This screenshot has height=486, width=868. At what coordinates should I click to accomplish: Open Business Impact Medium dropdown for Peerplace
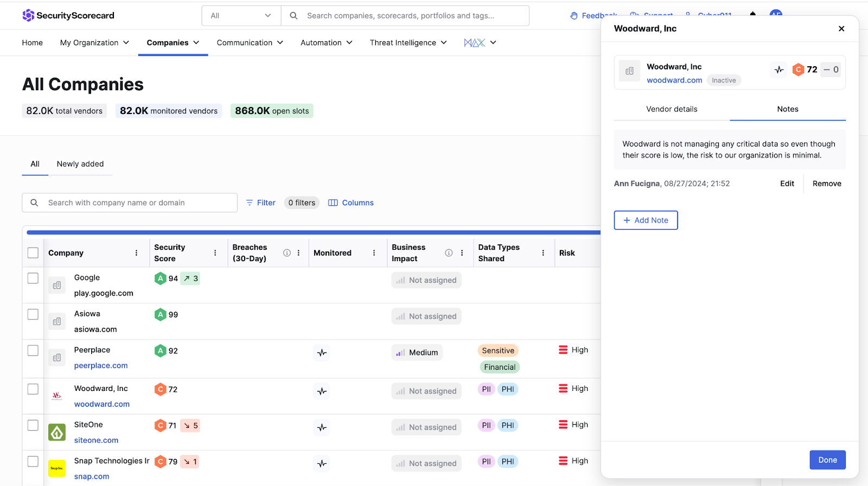point(417,352)
